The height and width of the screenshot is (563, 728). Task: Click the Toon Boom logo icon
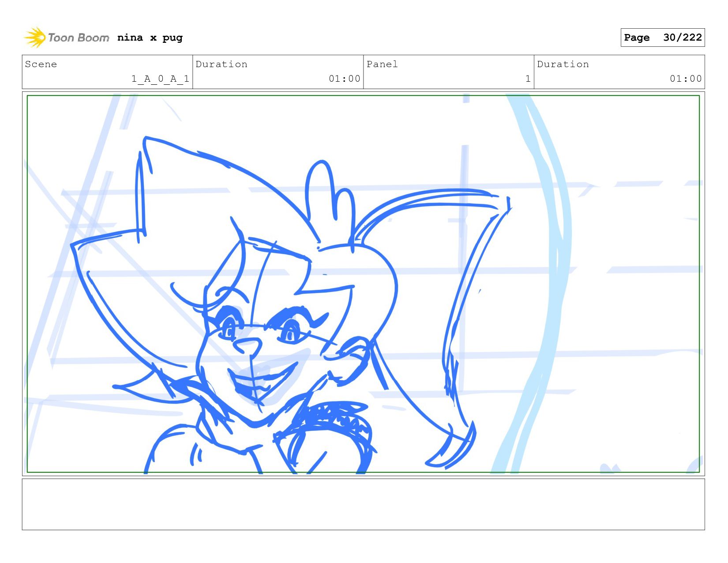[x=35, y=38]
